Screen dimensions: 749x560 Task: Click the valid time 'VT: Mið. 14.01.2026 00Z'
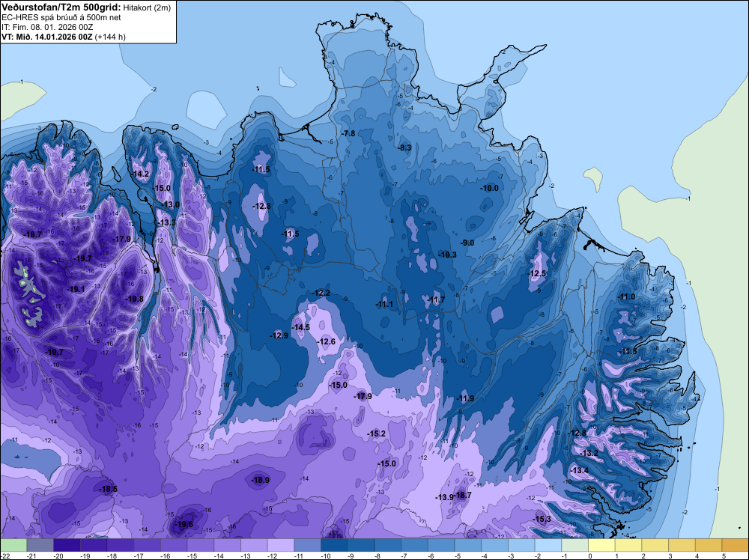point(46,37)
